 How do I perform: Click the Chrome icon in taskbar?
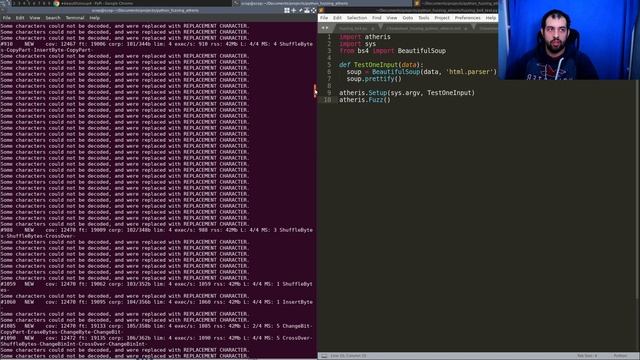point(56,3)
